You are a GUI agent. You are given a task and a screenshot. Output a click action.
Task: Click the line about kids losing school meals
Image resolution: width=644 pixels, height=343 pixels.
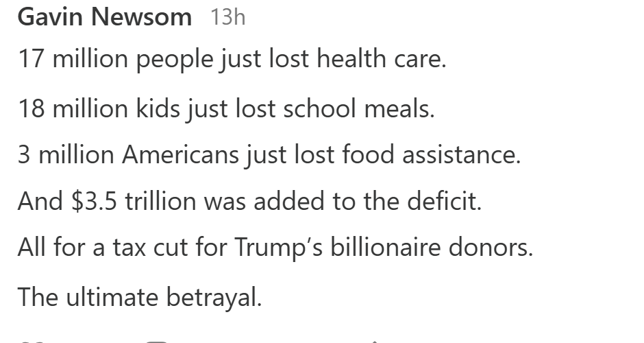(226, 108)
